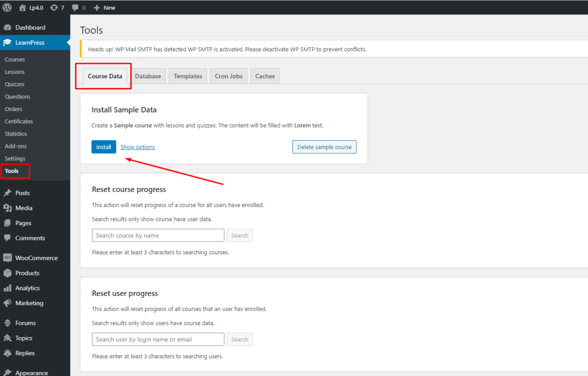Open Quizzes under LearnPress menu

[x=14, y=85]
